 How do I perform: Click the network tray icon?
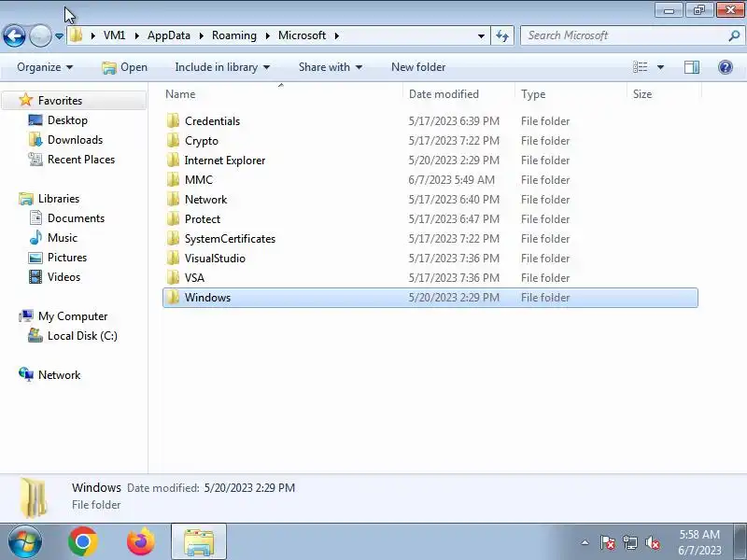click(629, 542)
